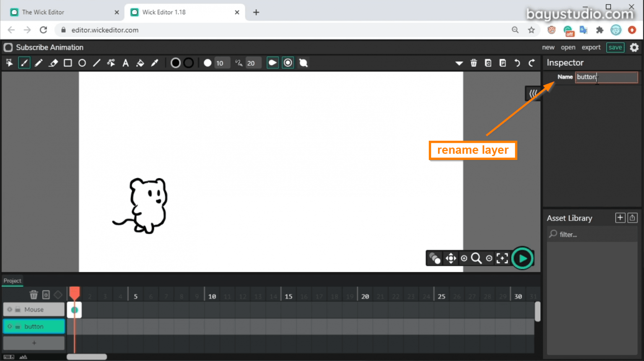Select Mouse layer frame 1
The height and width of the screenshot is (361, 644).
[75, 310]
